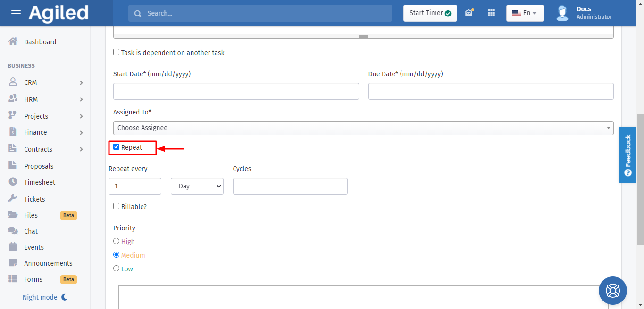Open Chat from sidebar icon
This screenshot has width=644, height=309.
[13, 231]
